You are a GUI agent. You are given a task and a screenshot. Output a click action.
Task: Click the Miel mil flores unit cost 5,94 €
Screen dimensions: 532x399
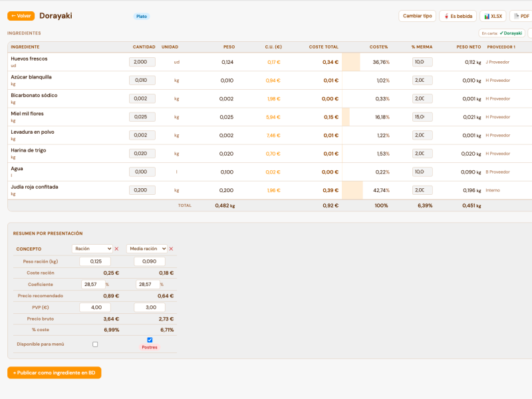coord(273,117)
